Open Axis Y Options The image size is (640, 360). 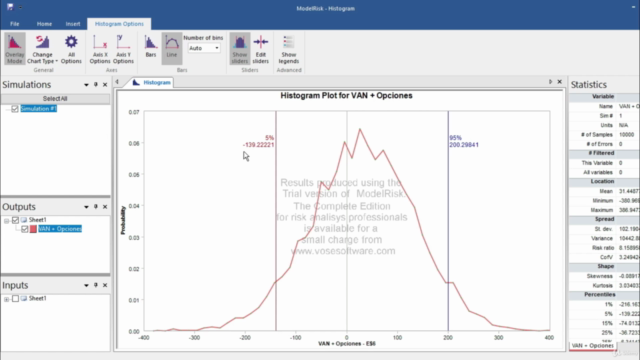pyautogui.click(x=123, y=49)
